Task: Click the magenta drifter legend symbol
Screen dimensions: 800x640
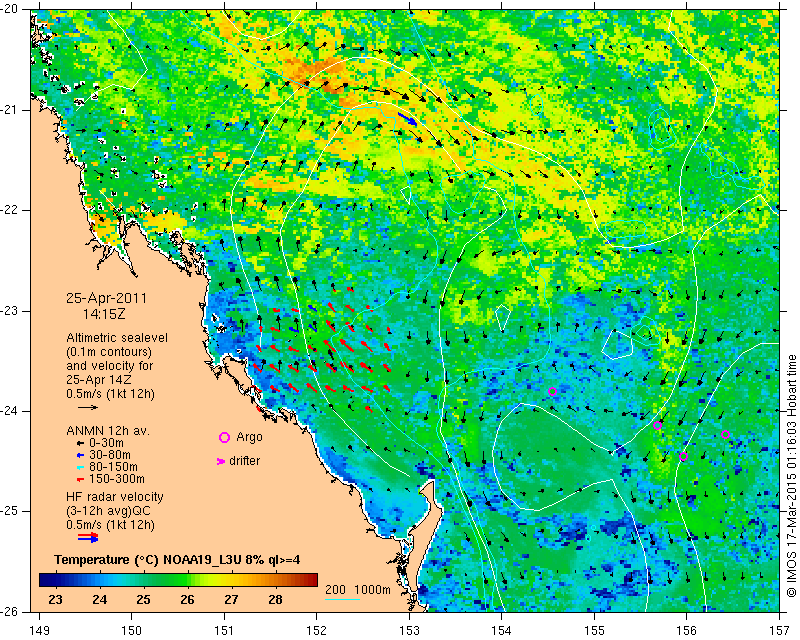Action: coord(221,461)
